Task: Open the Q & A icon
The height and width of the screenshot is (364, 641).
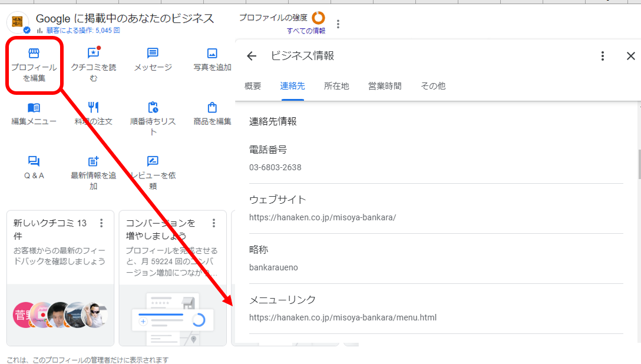Action: click(34, 161)
